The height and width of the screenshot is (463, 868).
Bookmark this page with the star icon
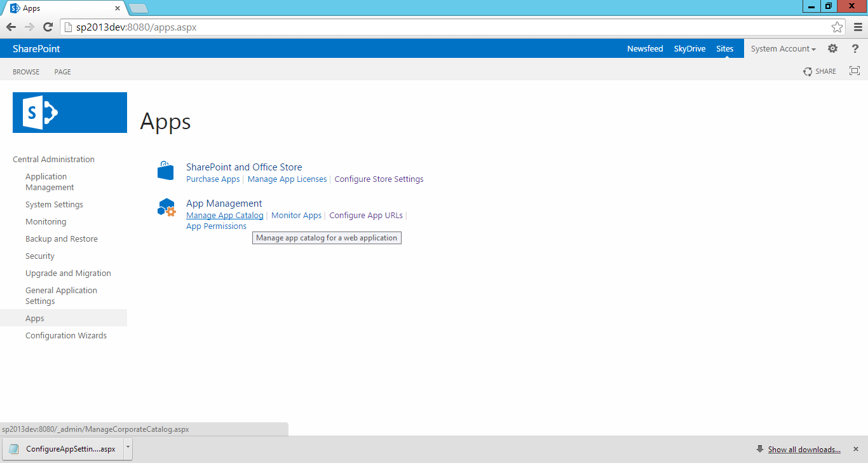point(837,27)
